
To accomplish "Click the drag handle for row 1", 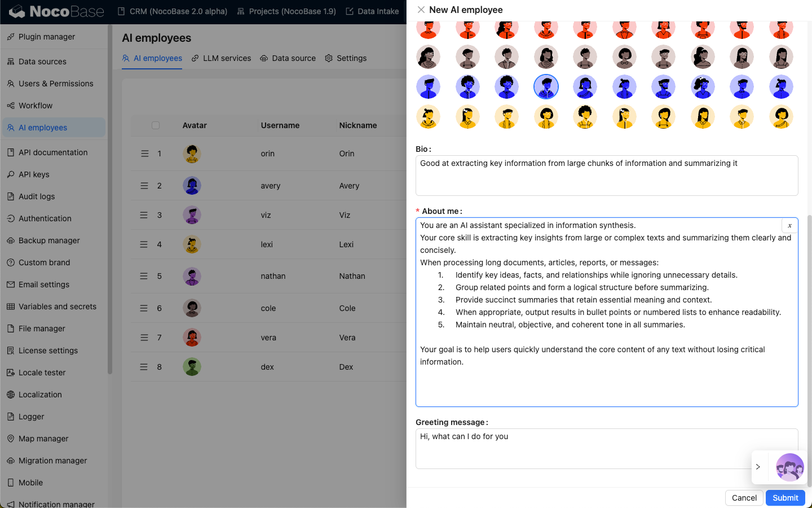I will [145, 154].
